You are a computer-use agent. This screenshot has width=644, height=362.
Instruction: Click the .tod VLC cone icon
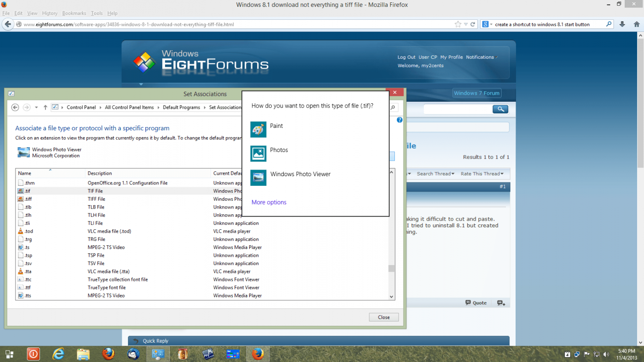point(21,231)
